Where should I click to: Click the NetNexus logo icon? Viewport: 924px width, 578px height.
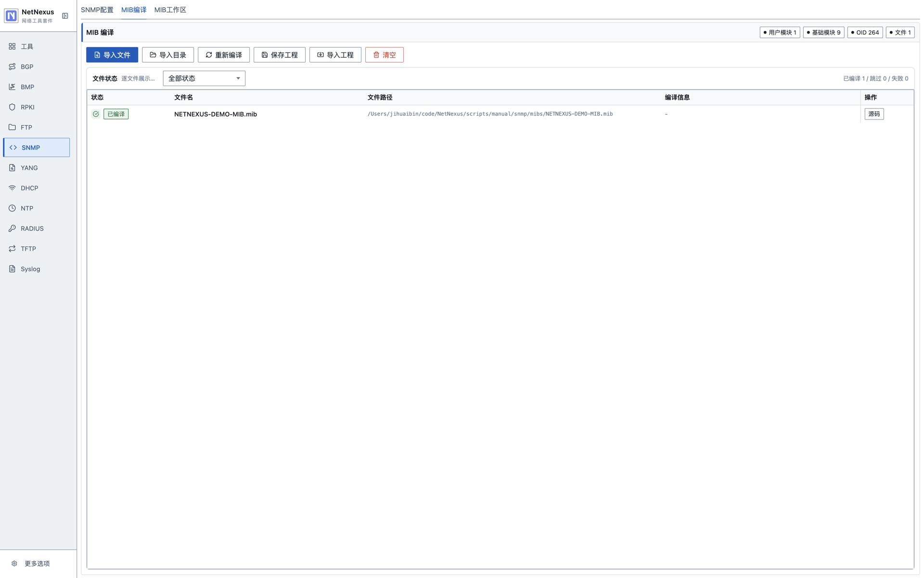[11, 16]
